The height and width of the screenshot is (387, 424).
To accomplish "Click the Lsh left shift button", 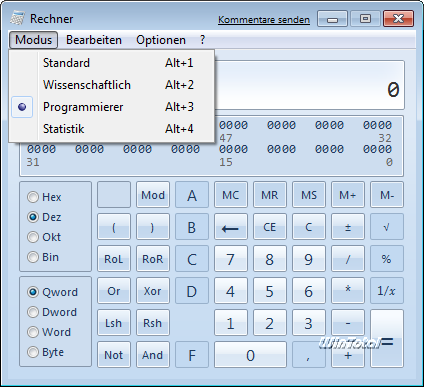I will tap(114, 323).
